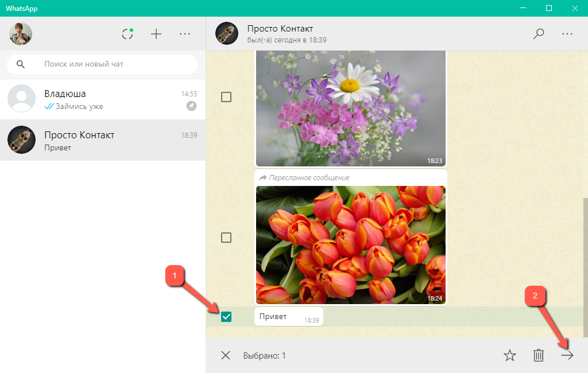Viewport: 588px width, 373px height.
Task: Click the search or new chat field
Action: [x=109, y=64]
